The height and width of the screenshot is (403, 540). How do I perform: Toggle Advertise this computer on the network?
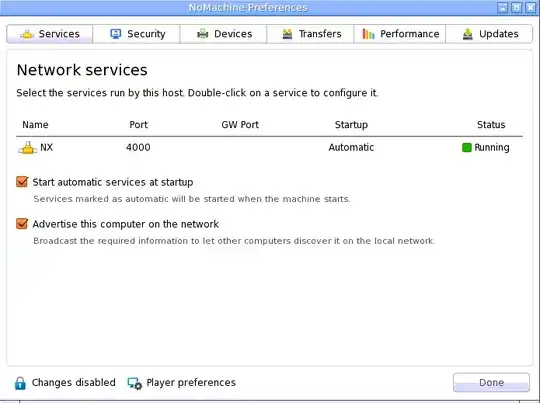(x=22, y=224)
